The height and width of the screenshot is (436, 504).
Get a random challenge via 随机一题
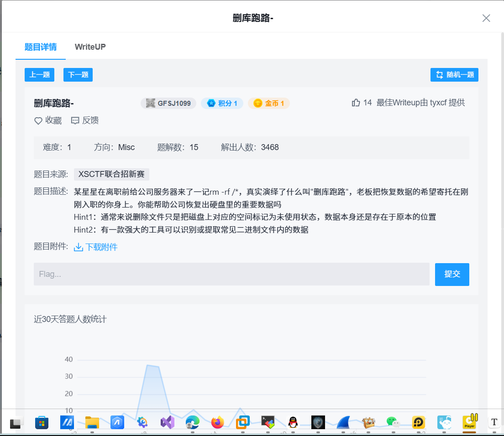454,74
